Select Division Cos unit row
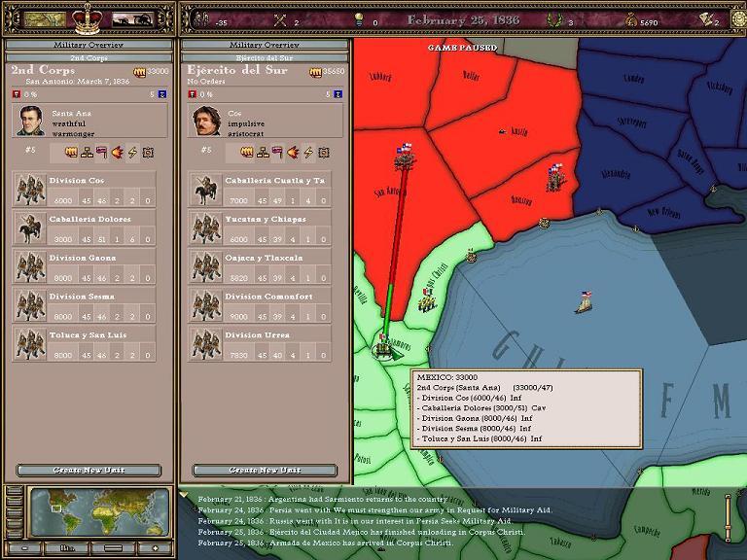The height and width of the screenshot is (560, 747). tap(84, 189)
